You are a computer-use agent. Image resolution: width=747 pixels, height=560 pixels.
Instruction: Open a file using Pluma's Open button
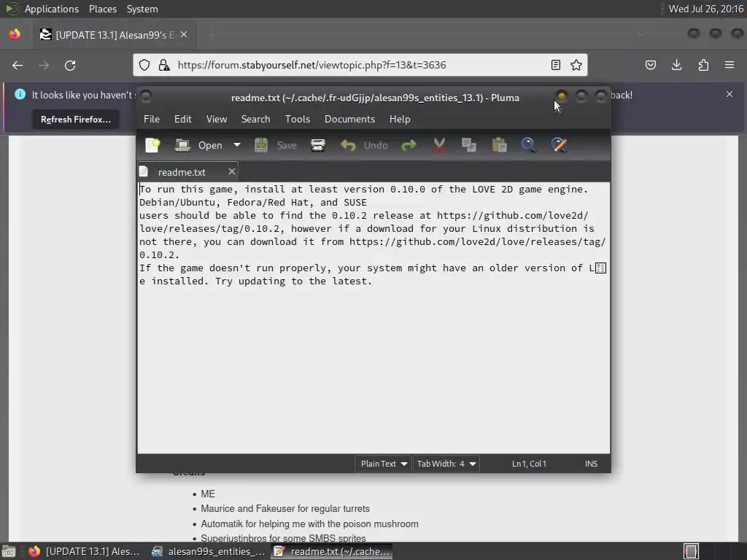[198, 145]
